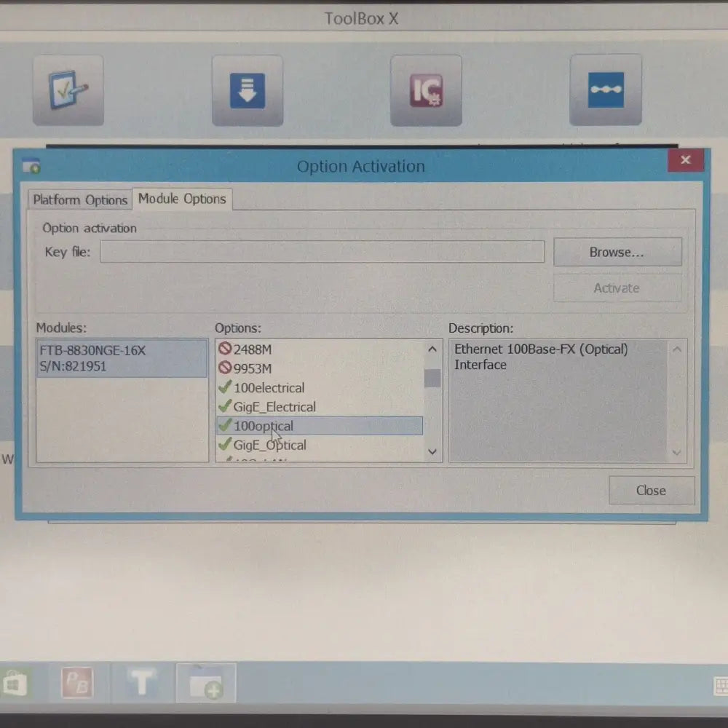Click the Browse... button
The height and width of the screenshot is (728, 728).
click(x=617, y=253)
